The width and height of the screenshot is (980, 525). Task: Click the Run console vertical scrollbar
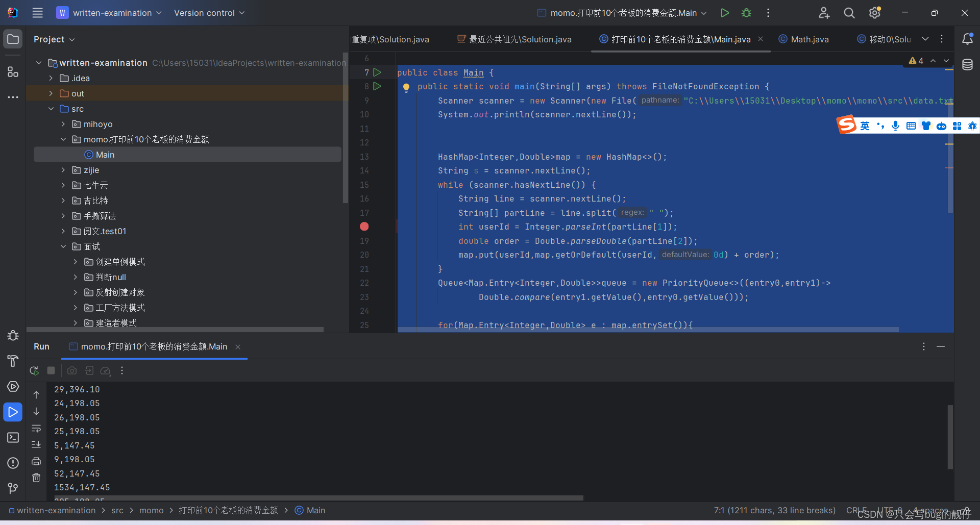pyautogui.click(x=950, y=437)
